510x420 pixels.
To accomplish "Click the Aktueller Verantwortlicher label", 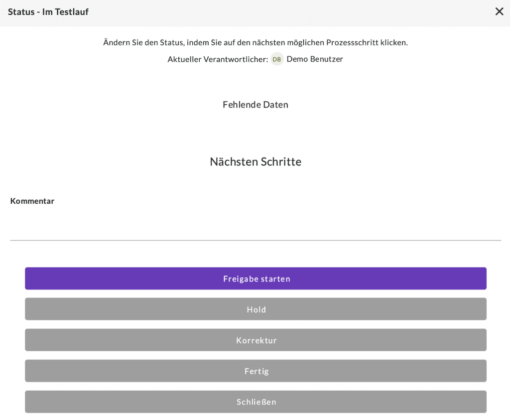I will pyautogui.click(x=218, y=59).
